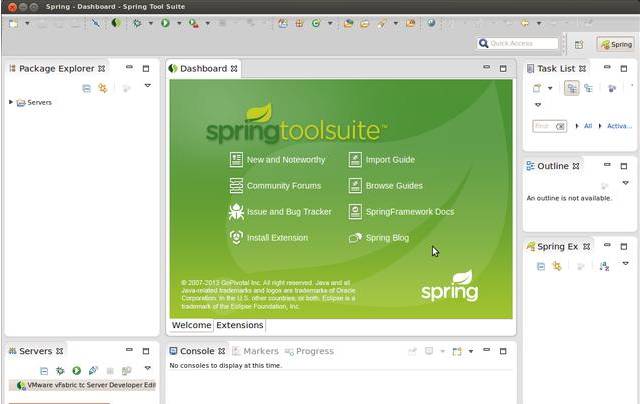Open the New and Noteworthy link
The width and height of the screenshot is (640, 404).
coord(277,160)
